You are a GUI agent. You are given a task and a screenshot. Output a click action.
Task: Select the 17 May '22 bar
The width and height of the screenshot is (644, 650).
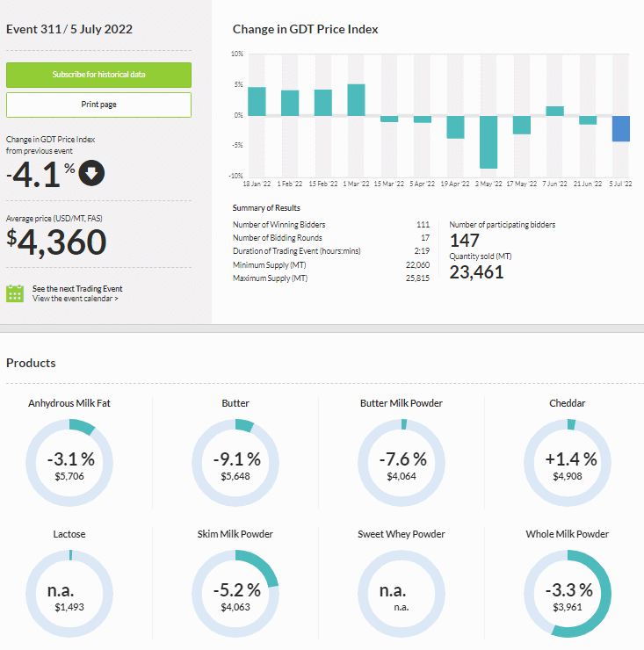pos(522,125)
